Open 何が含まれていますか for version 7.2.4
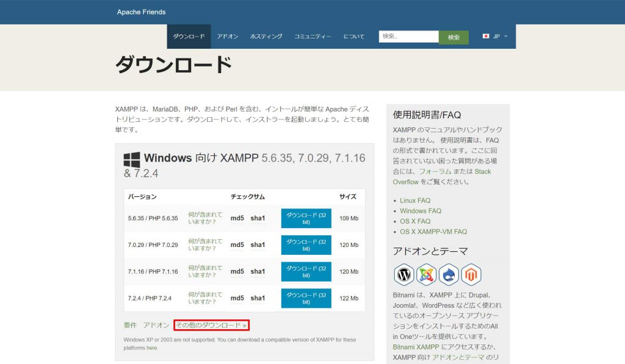 coord(205,298)
